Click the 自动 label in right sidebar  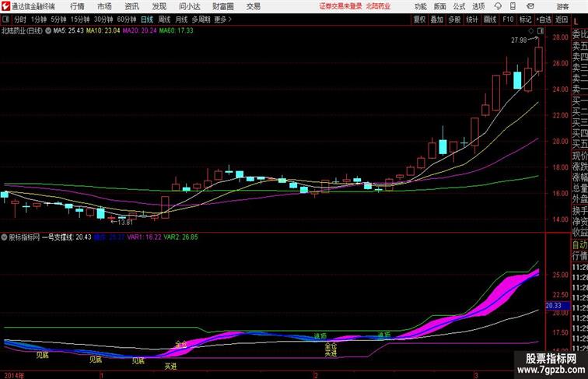tap(579, 244)
